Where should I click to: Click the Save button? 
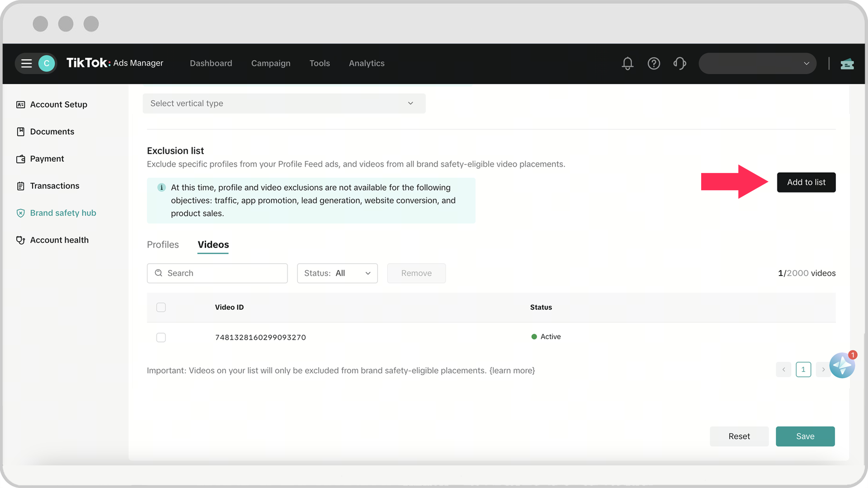(805, 436)
